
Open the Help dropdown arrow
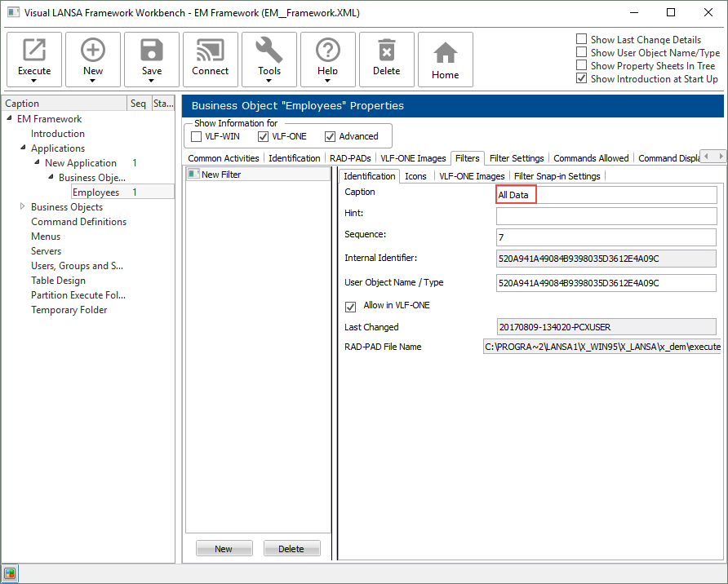point(328,81)
